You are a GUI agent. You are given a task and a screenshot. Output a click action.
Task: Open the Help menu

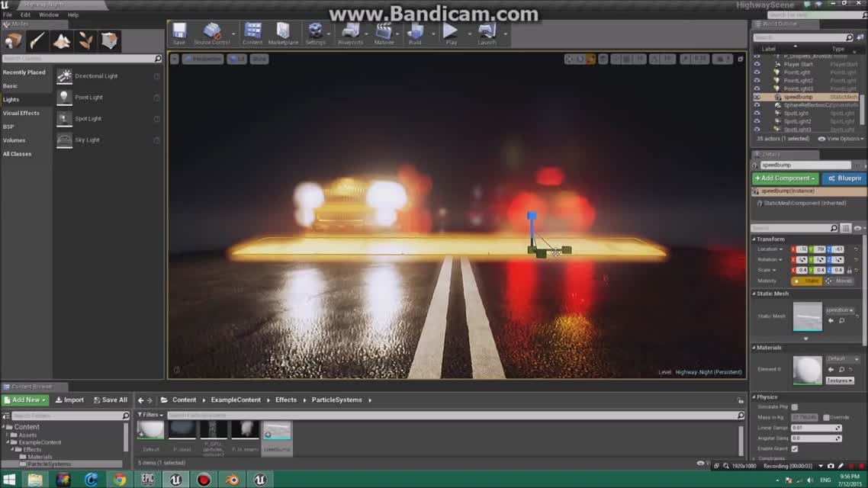[73, 15]
